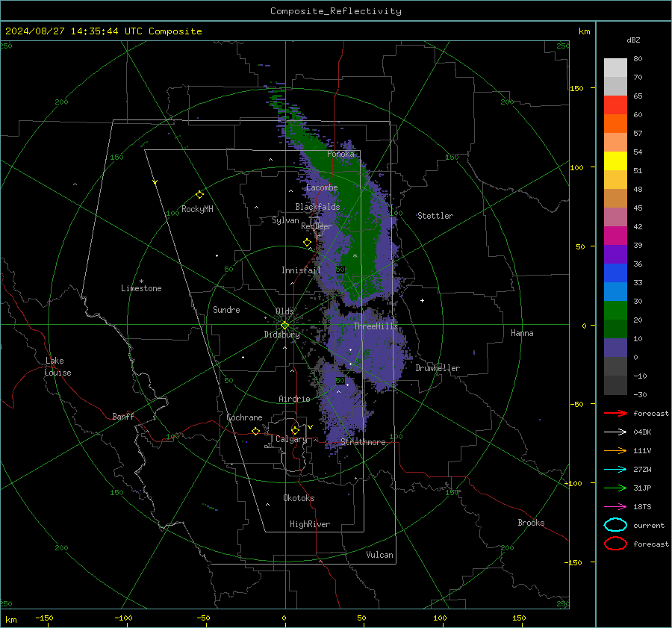Click the Stettler label
Image resolution: width=672 pixels, height=628 pixels.
click(435, 216)
